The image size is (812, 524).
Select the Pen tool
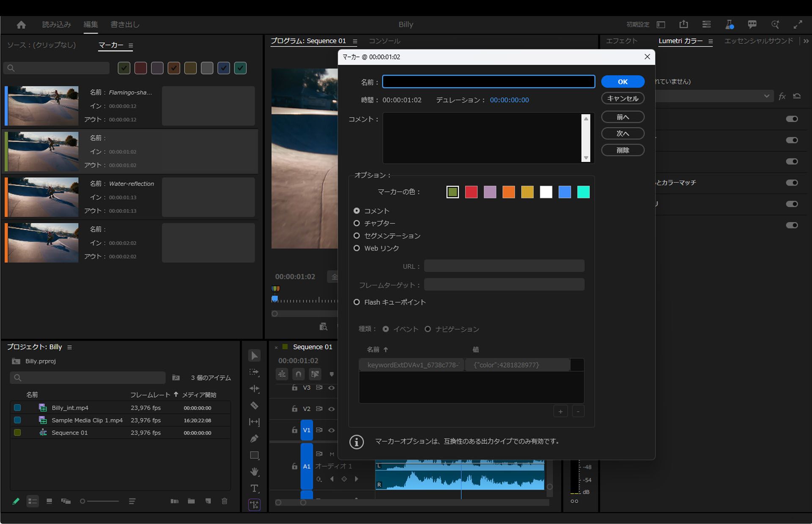coord(254,439)
